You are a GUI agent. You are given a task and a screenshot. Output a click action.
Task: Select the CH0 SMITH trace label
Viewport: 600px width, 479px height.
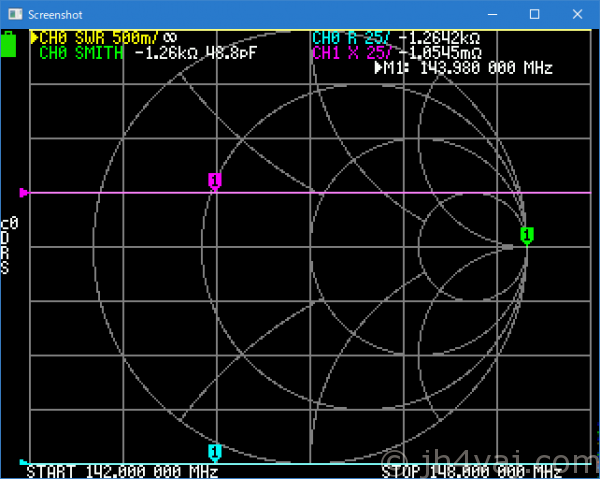point(81,53)
